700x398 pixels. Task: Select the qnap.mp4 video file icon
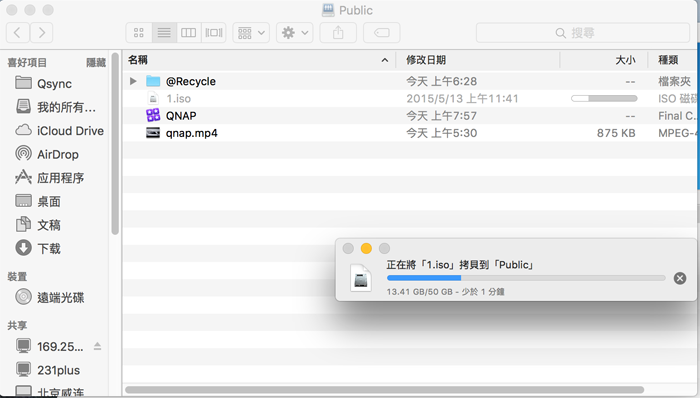pos(153,133)
